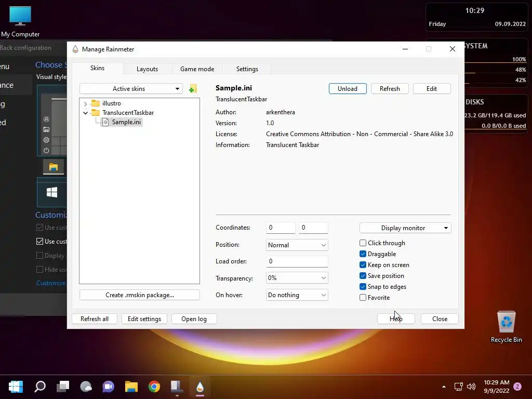
Task: Open the Widgets weather icon on taskbar
Action: click(86, 387)
